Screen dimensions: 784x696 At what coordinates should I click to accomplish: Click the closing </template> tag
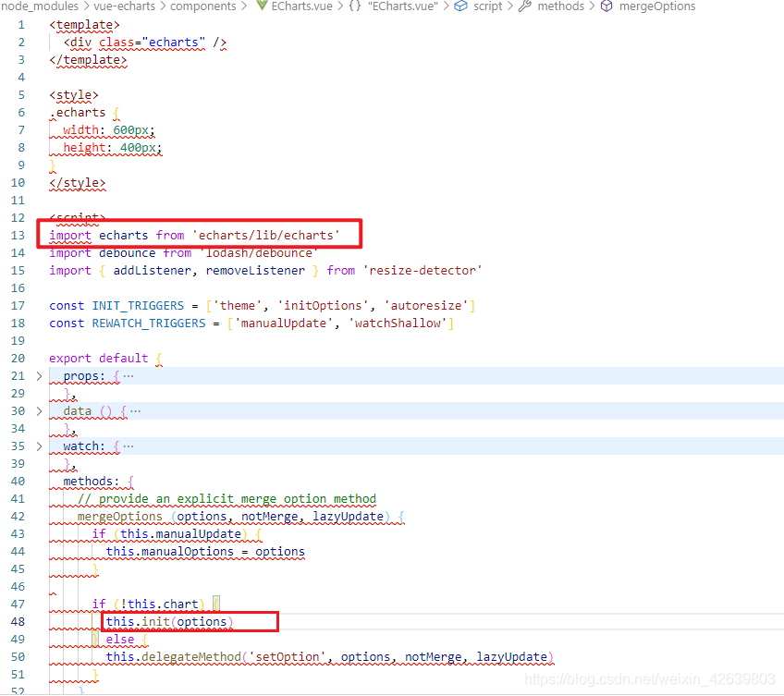tap(88, 60)
